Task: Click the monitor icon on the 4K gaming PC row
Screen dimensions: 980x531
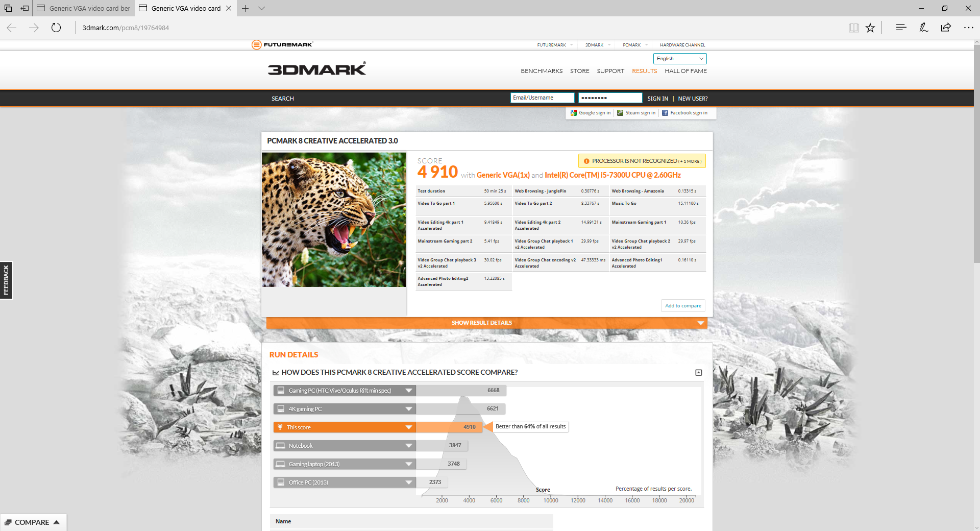Action: (x=280, y=409)
